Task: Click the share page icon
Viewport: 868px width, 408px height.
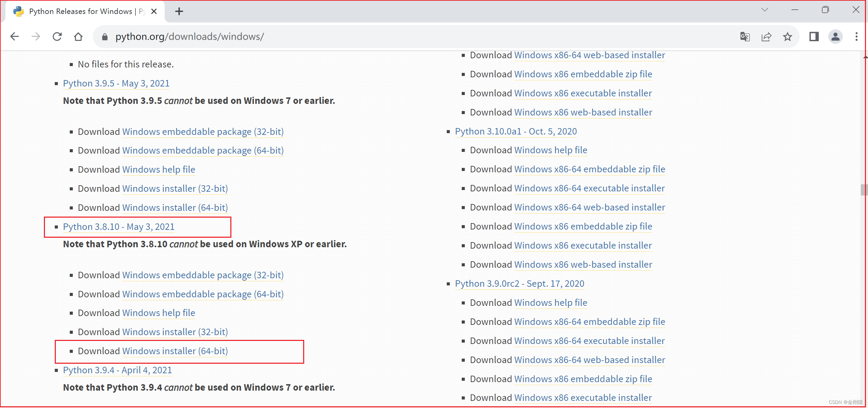Action: [x=766, y=36]
